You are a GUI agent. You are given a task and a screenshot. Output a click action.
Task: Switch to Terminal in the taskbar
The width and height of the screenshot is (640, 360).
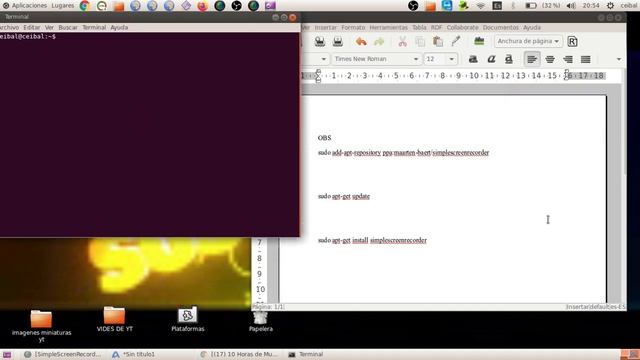(x=306, y=354)
